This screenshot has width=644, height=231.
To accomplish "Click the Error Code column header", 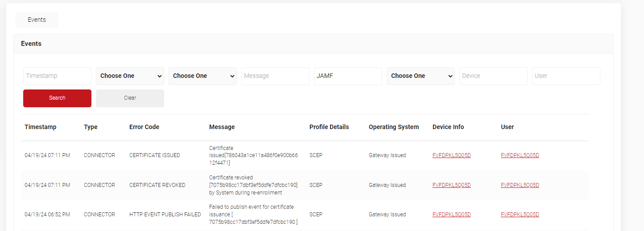I will [x=144, y=127].
